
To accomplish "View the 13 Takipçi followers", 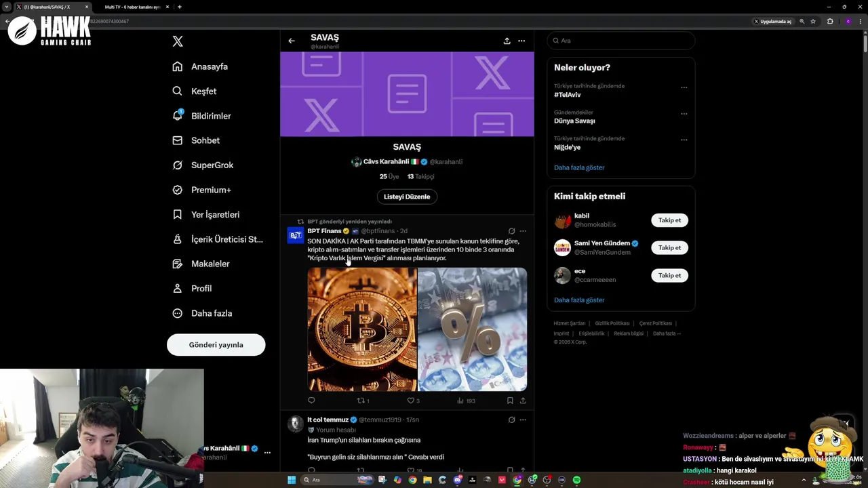I will tap(420, 176).
